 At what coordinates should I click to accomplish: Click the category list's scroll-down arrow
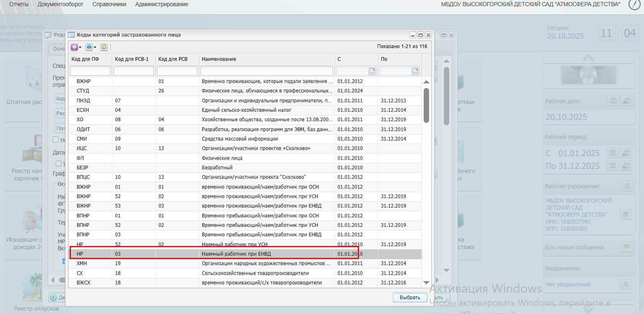click(x=426, y=283)
